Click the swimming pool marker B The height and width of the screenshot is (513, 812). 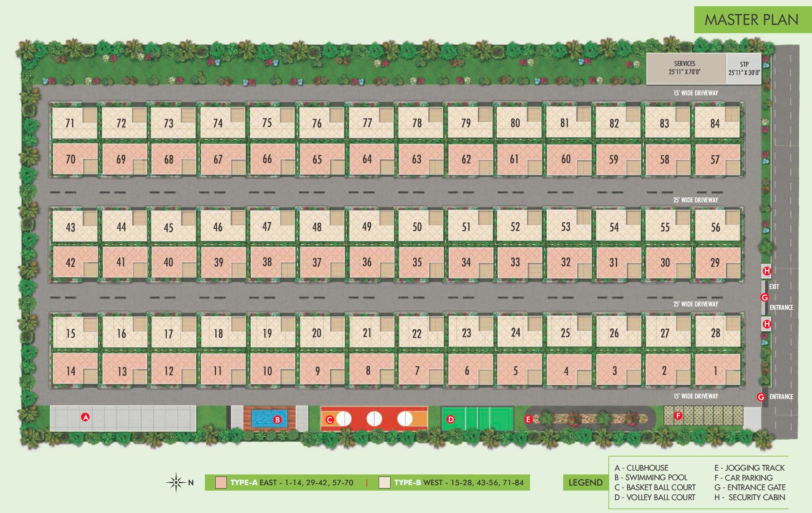[277, 420]
